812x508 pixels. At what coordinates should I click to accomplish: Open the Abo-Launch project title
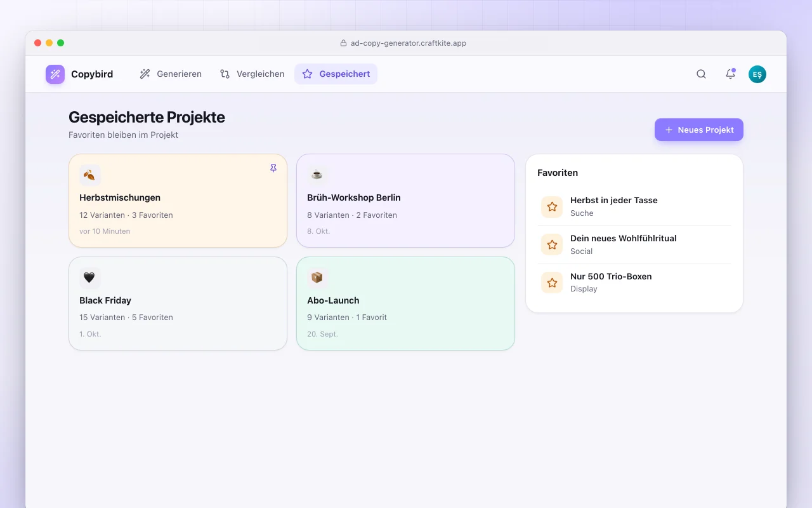333,300
